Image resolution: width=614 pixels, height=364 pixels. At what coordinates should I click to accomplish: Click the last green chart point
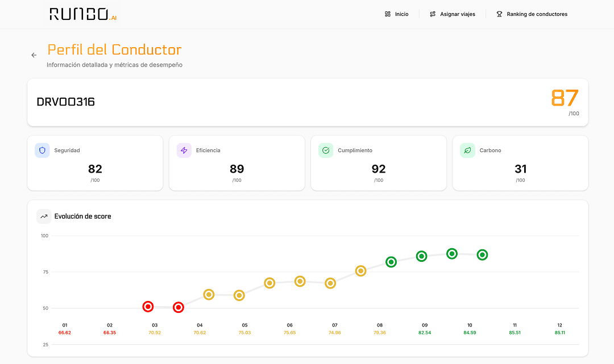(x=483, y=255)
